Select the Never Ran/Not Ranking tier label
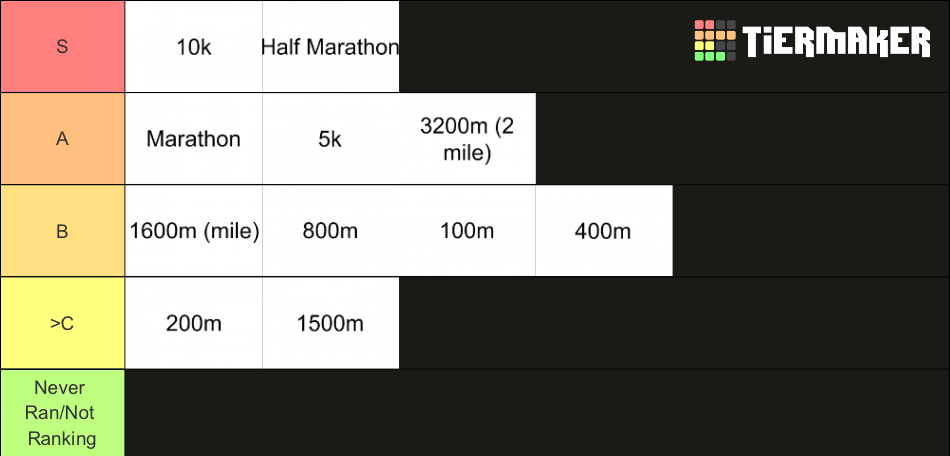Image resolution: width=950 pixels, height=456 pixels. (62, 413)
